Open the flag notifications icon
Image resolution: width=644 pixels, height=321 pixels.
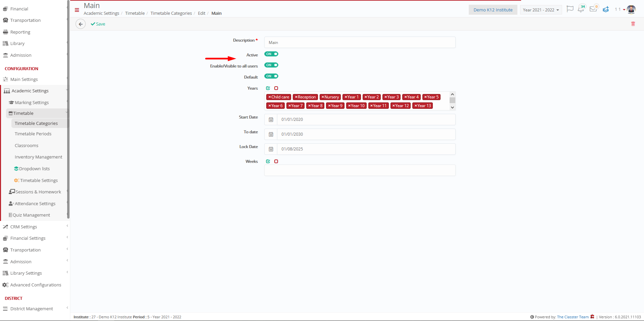coord(570,9)
